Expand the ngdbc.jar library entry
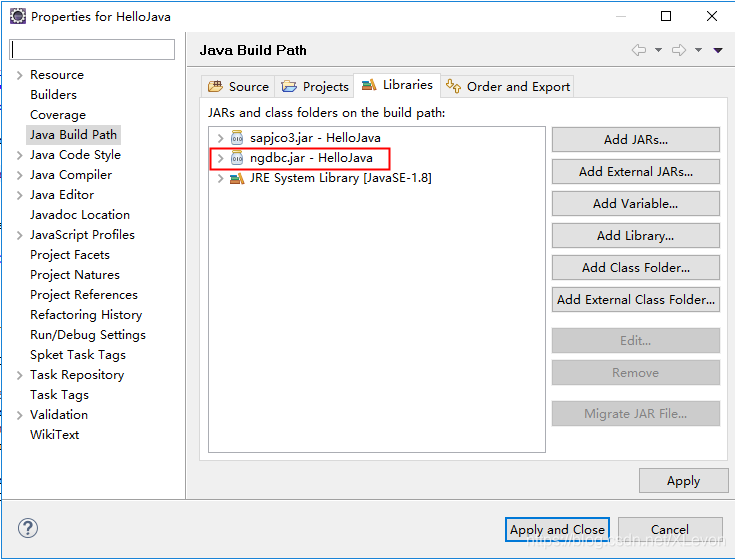This screenshot has width=735, height=559. tap(220, 158)
